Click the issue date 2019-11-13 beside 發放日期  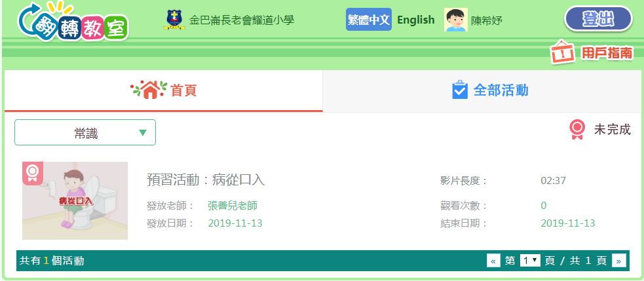pos(235,223)
